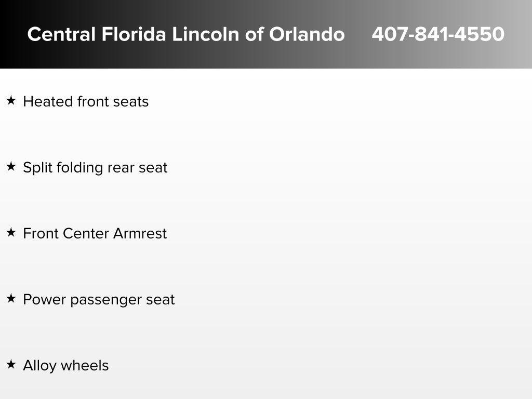Click the Alloy wheels feature text

pyautogui.click(x=66, y=366)
